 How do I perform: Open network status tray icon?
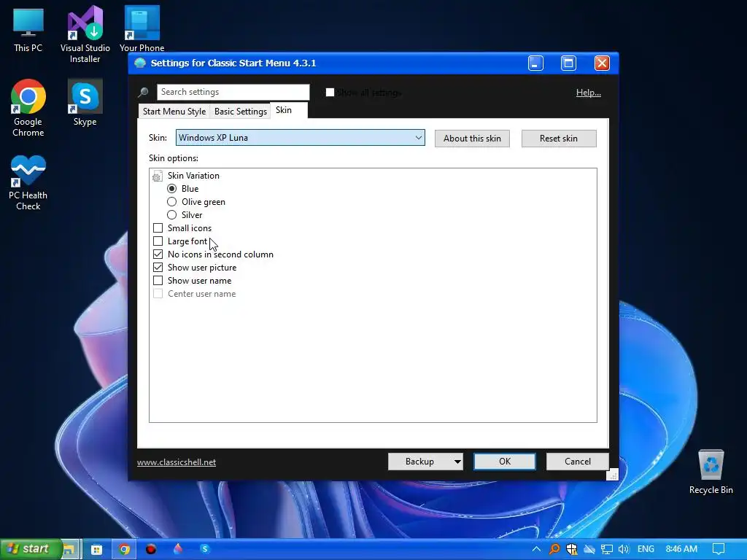pyautogui.click(x=606, y=549)
